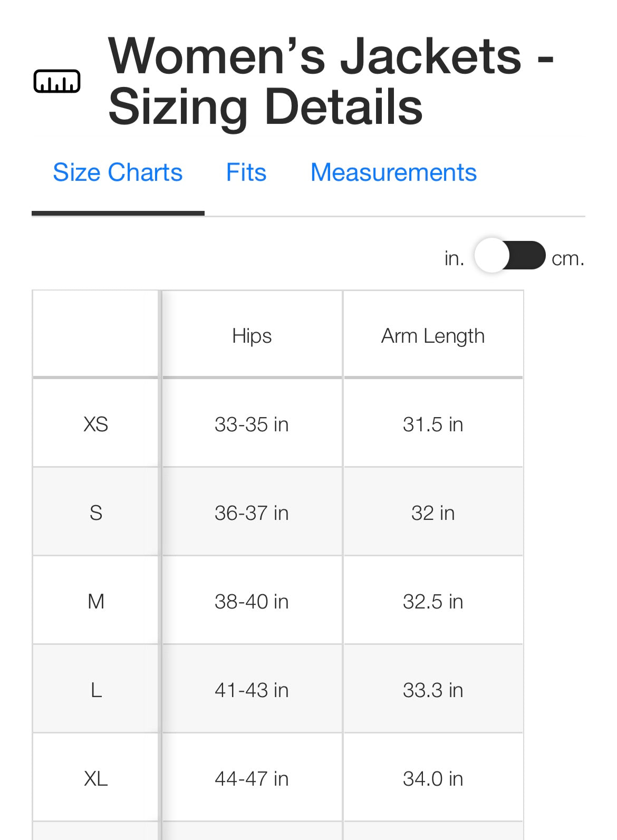The height and width of the screenshot is (840, 617).
Task: Toggle the in./cm. unit switch
Action: coord(509,256)
